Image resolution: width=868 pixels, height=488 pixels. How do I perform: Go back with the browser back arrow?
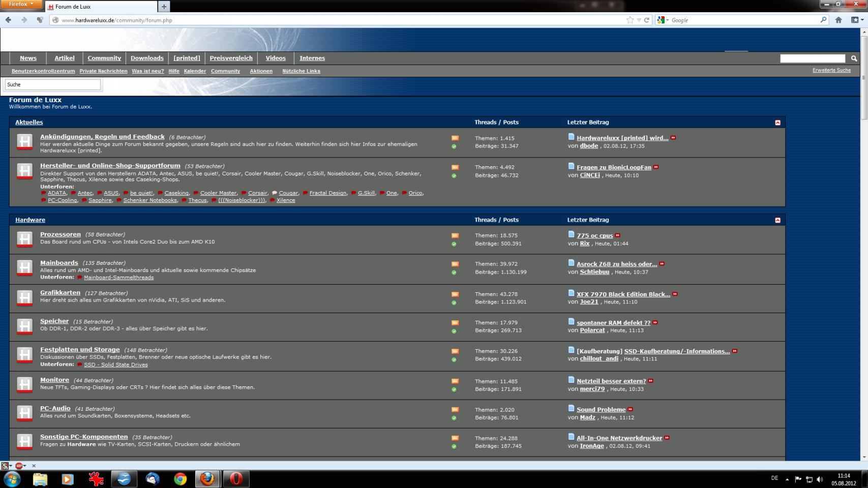coord(8,20)
